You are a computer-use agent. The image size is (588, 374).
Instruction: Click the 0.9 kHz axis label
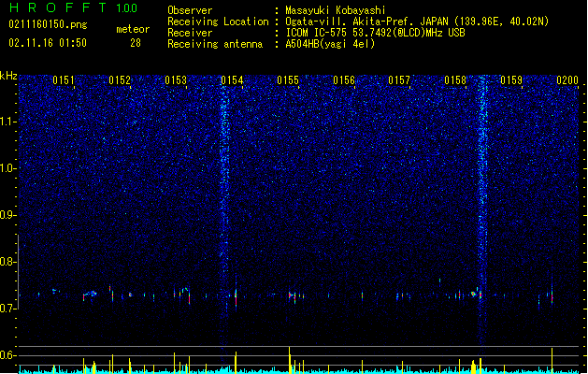tap(7, 215)
